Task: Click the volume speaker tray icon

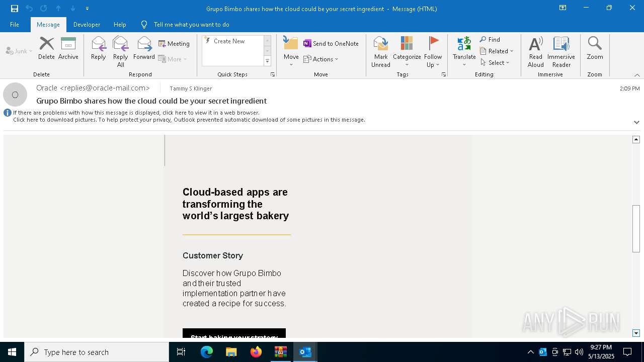Action: tap(579, 352)
